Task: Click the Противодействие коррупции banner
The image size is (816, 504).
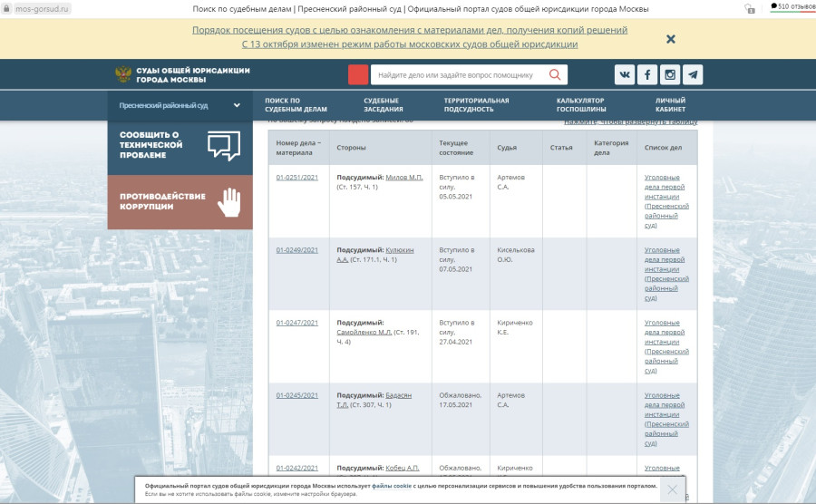Action: pos(180,201)
